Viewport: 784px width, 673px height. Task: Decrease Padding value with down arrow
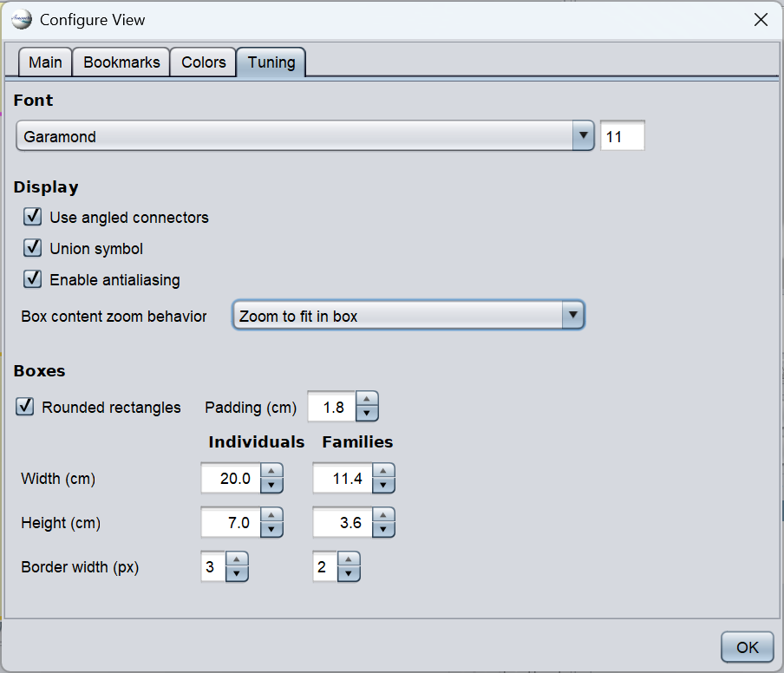[368, 414]
